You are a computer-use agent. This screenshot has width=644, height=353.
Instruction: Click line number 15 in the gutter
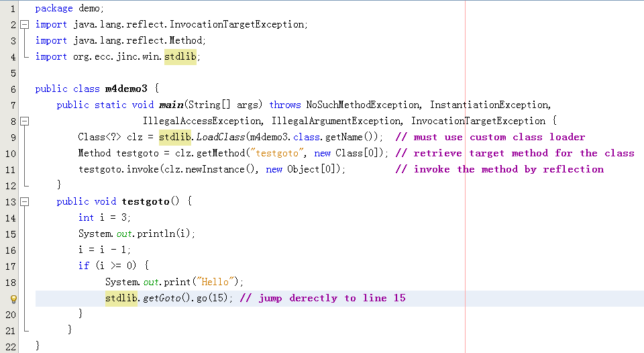[x=10, y=234]
